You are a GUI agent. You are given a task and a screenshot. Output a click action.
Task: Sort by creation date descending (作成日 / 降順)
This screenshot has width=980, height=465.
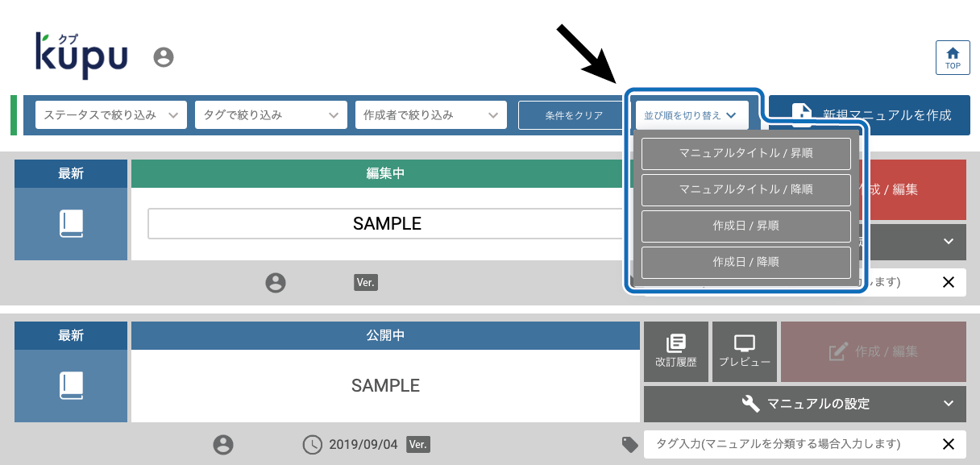click(x=745, y=262)
